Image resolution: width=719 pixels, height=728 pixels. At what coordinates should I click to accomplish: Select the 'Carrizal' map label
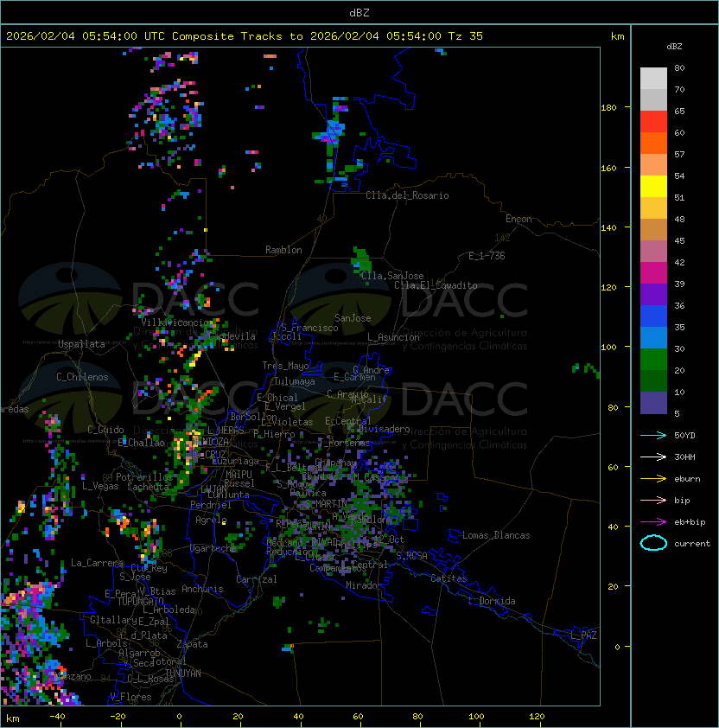[256, 579]
